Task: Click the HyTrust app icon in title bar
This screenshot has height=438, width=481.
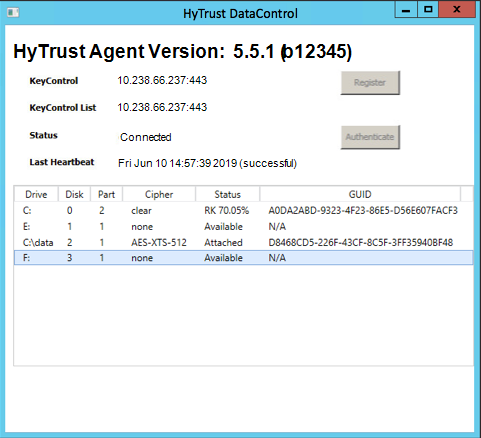Action: pyautogui.click(x=13, y=13)
